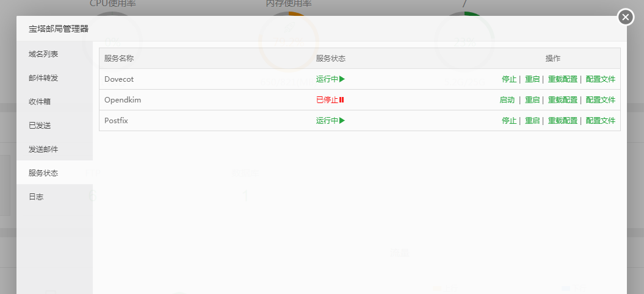Switch to the 邮件转发 tab

click(54, 78)
